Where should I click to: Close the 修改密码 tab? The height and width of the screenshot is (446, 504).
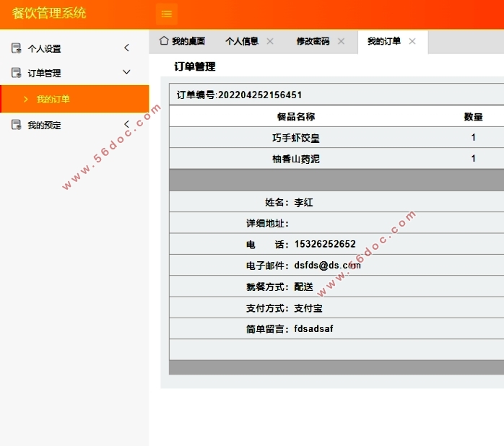(x=342, y=41)
